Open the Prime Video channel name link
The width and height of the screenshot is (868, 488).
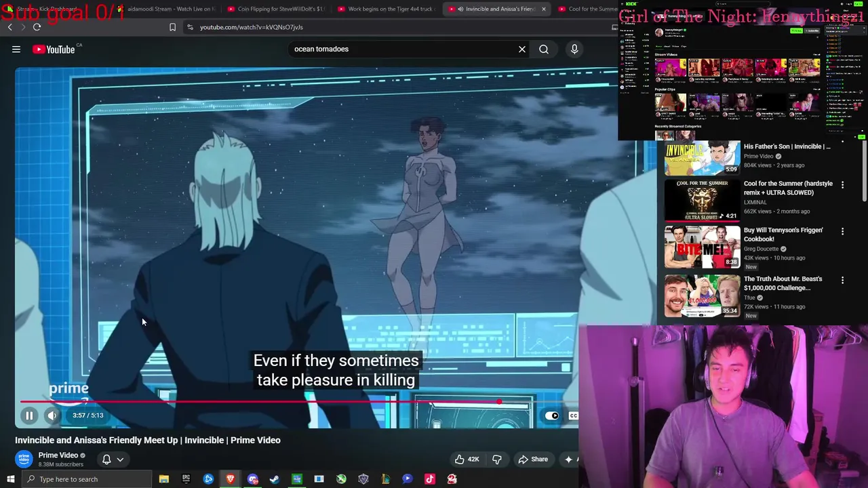(58, 455)
